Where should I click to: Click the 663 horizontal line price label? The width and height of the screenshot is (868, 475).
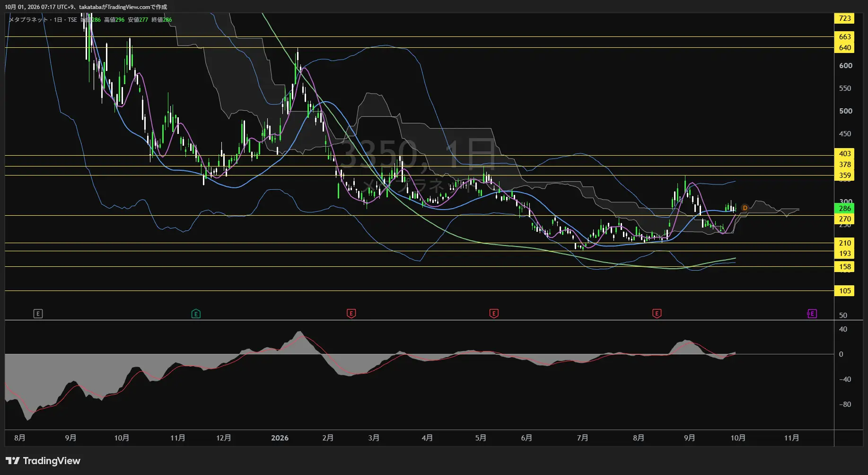click(845, 37)
